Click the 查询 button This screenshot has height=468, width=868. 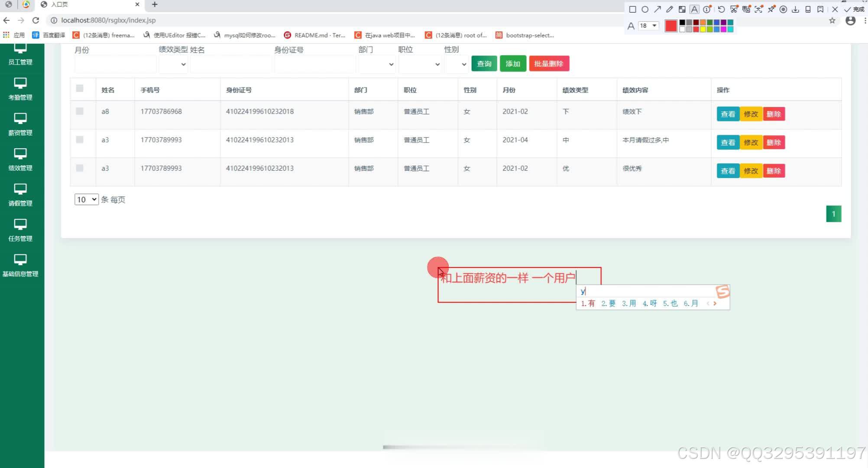click(484, 64)
